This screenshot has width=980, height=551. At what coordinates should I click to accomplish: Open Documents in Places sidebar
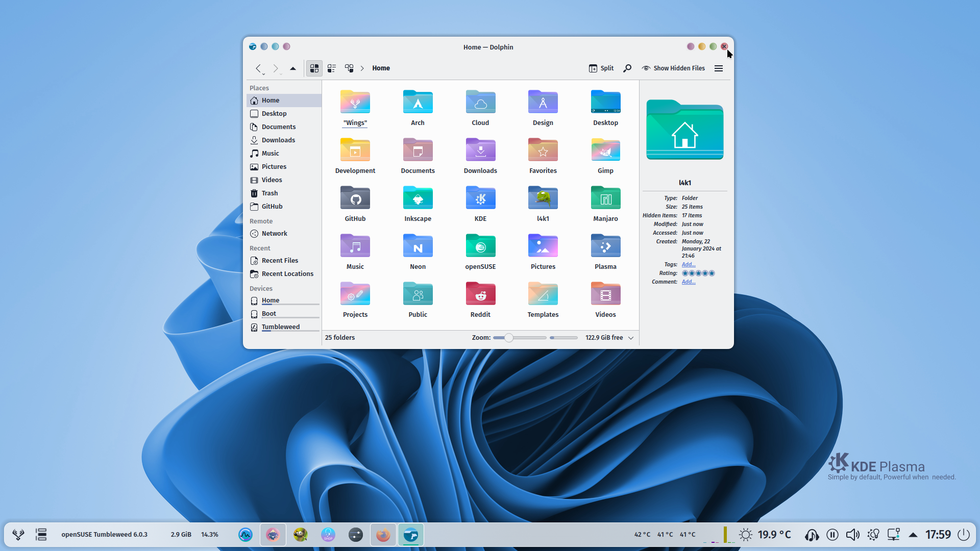click(x=284, y=127)
